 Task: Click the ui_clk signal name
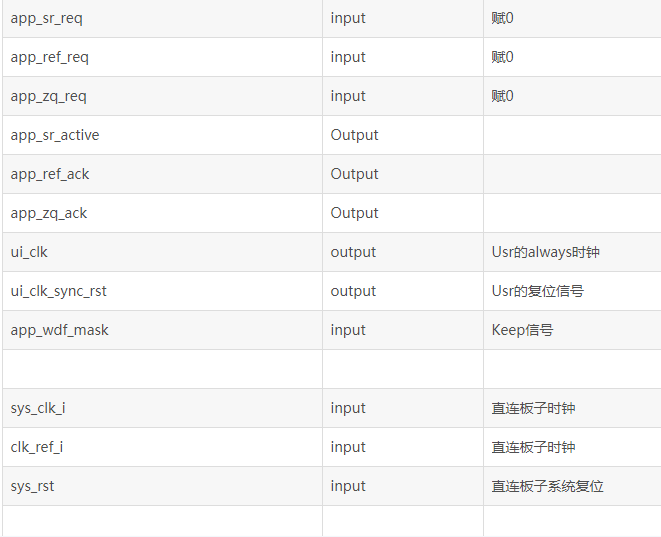click(29, 252)
